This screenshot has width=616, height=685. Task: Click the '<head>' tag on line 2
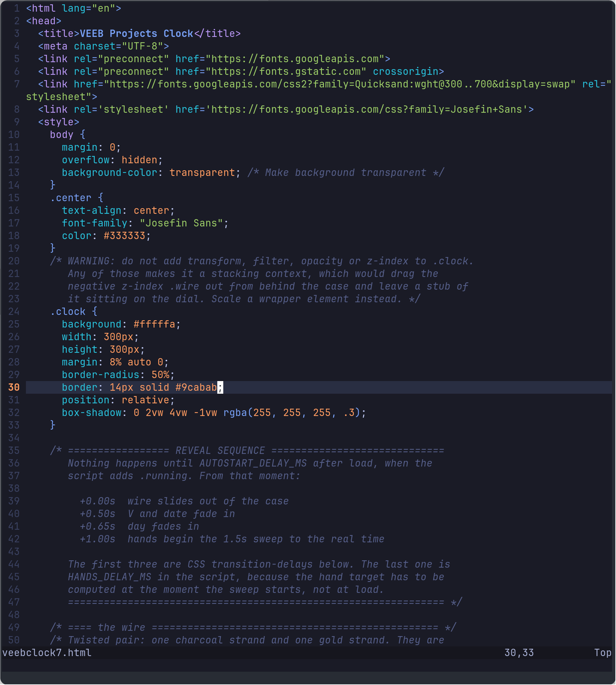44,21
